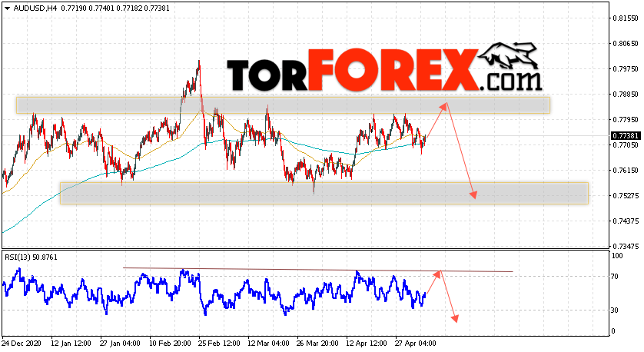
Task: Click the 12 Jan 12:00 time label
Action: 71,344
